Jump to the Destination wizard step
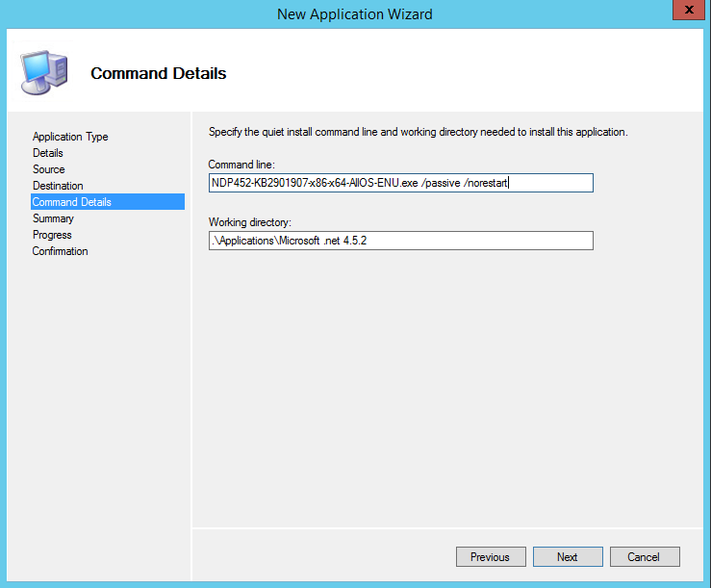The width and height of the screenshot is (711, 588). [58, 186]
